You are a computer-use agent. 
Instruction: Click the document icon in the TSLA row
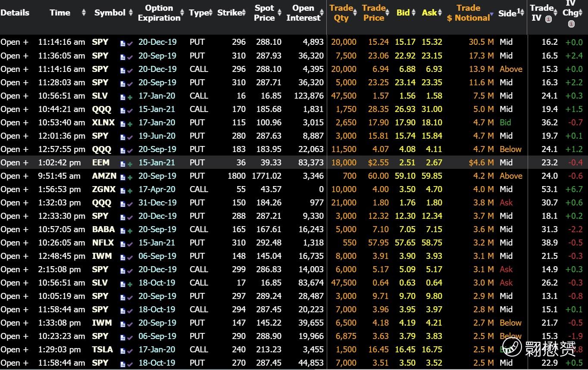[123, 351]
